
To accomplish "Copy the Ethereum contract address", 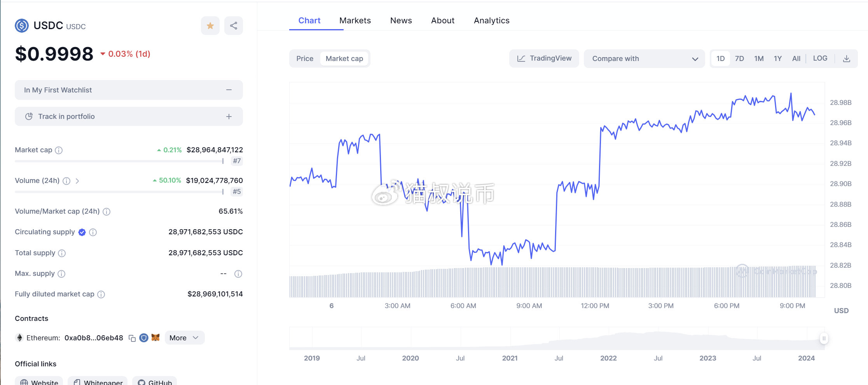I will click(x=132, y=338).
